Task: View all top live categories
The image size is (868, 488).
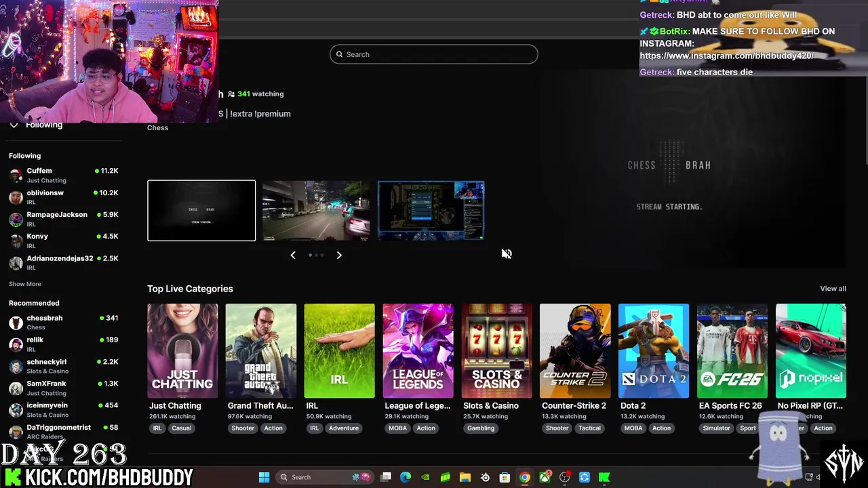Action: (x=833, y=289)
